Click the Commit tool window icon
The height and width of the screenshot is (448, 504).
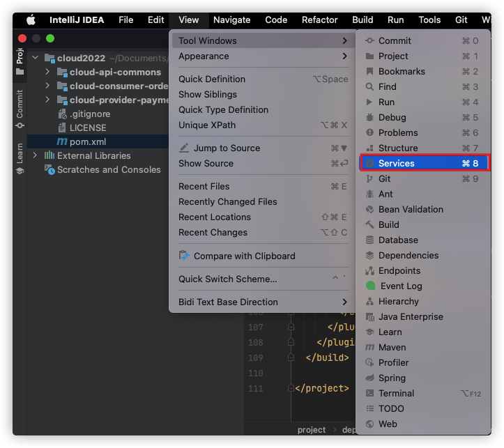pyautogui.click(x=369, y=41)
